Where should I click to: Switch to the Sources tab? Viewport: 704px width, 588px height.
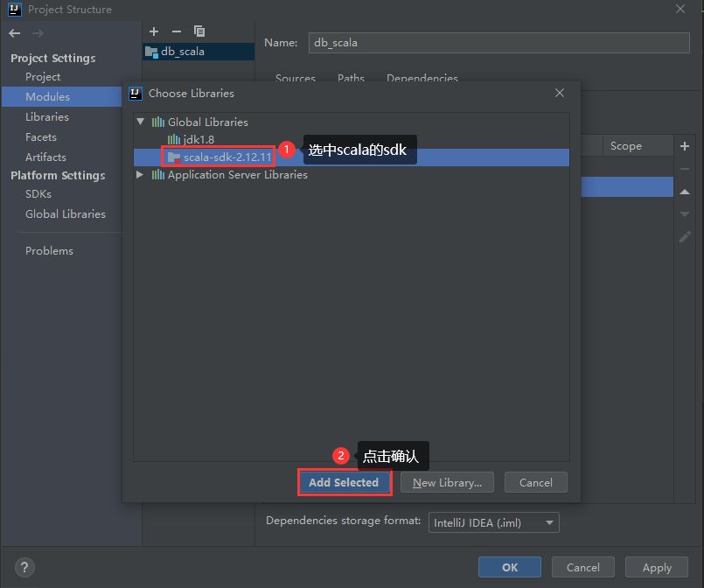[296, 79]
